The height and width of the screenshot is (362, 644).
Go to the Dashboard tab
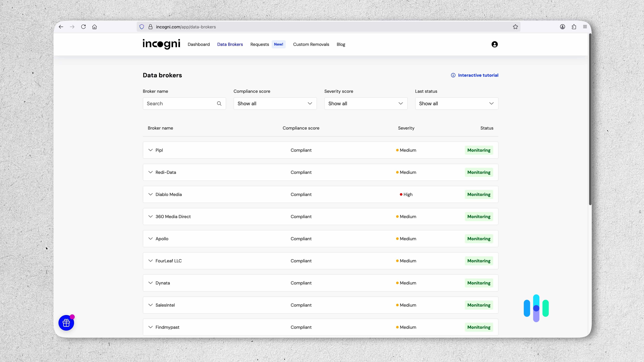click(199, 44)
